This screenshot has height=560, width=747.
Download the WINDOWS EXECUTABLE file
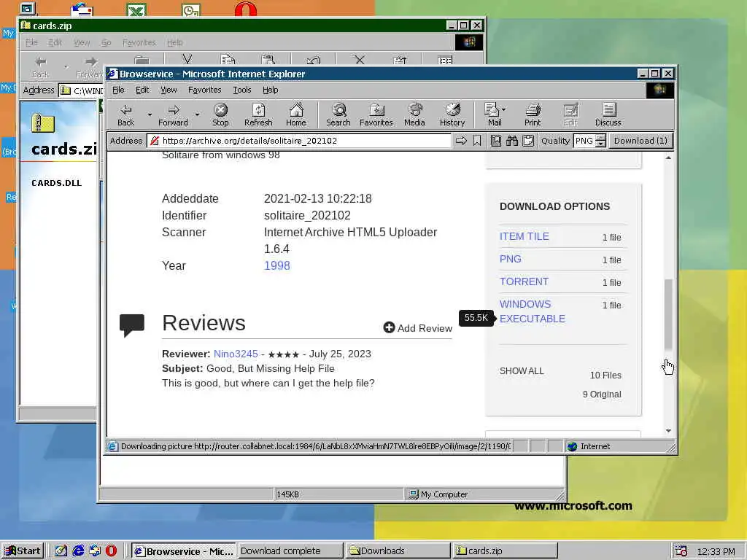click(532, 311)
